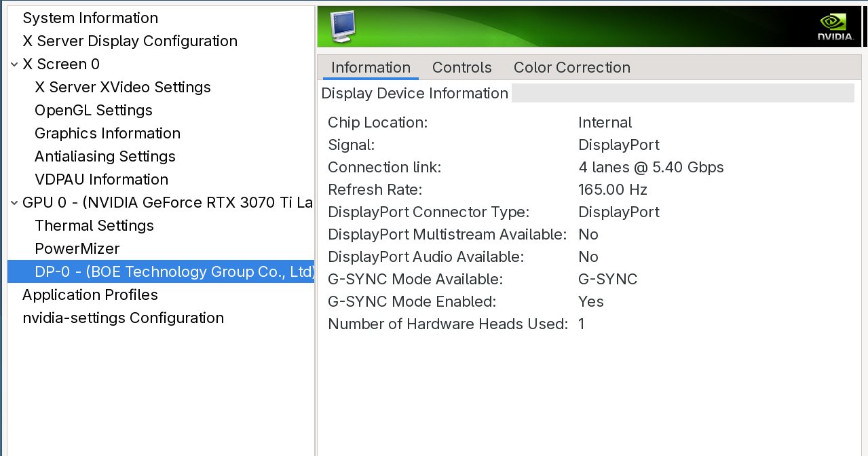Click the Signal label
Viewport: 868px width, 456px height.
pos(352,145)
